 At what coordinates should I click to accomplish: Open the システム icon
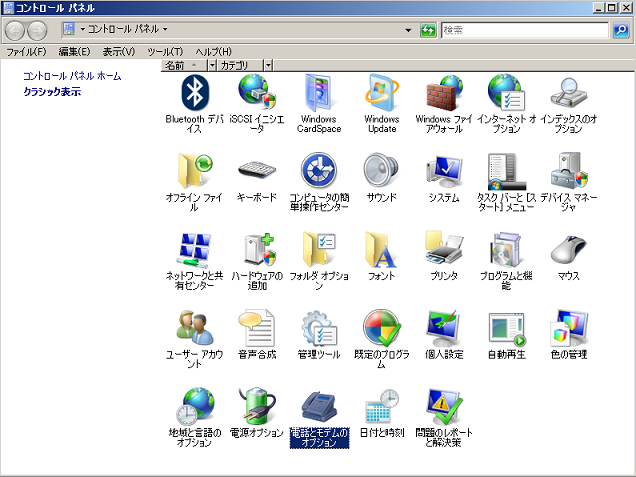click(x=444, y=172)
